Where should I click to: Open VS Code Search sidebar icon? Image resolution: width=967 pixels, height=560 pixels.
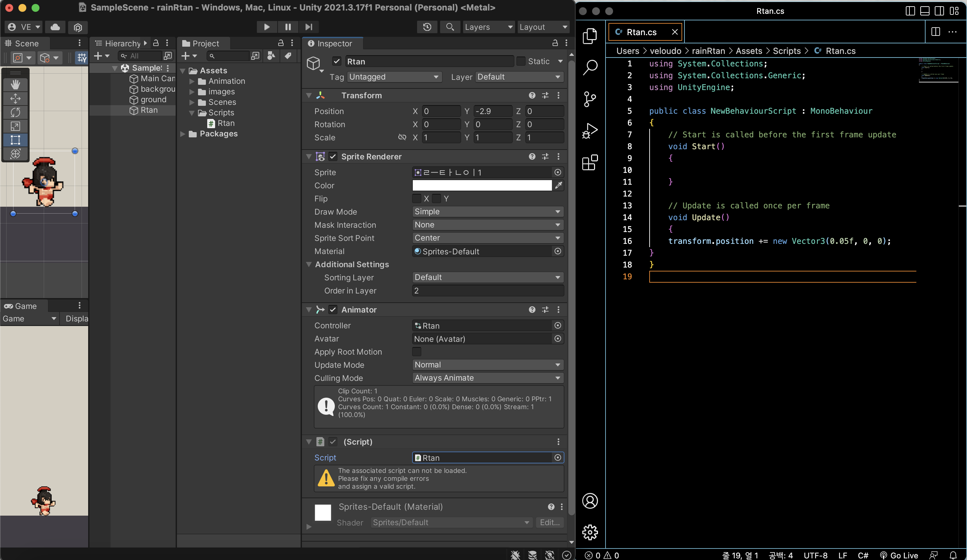[x=590, y=67]
